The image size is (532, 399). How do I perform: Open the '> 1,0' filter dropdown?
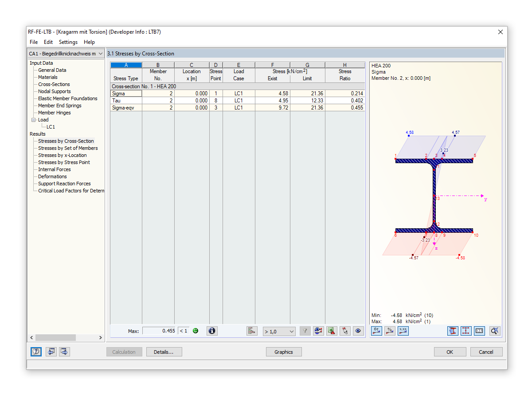(279, 332)
